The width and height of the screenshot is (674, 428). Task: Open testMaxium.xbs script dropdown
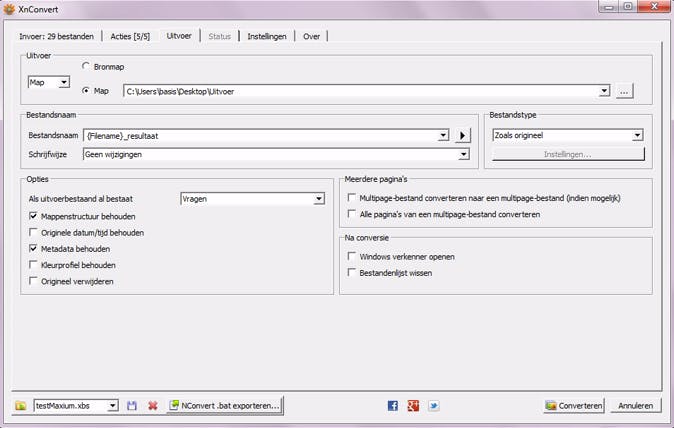coord(76,406)
